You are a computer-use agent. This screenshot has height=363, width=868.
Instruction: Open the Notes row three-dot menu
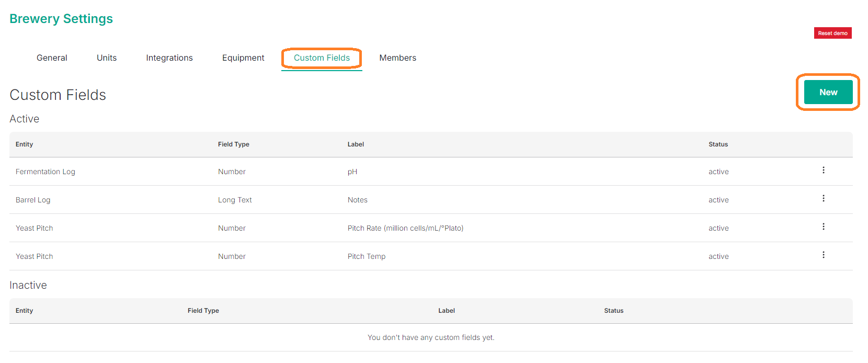tap(823, 198)
